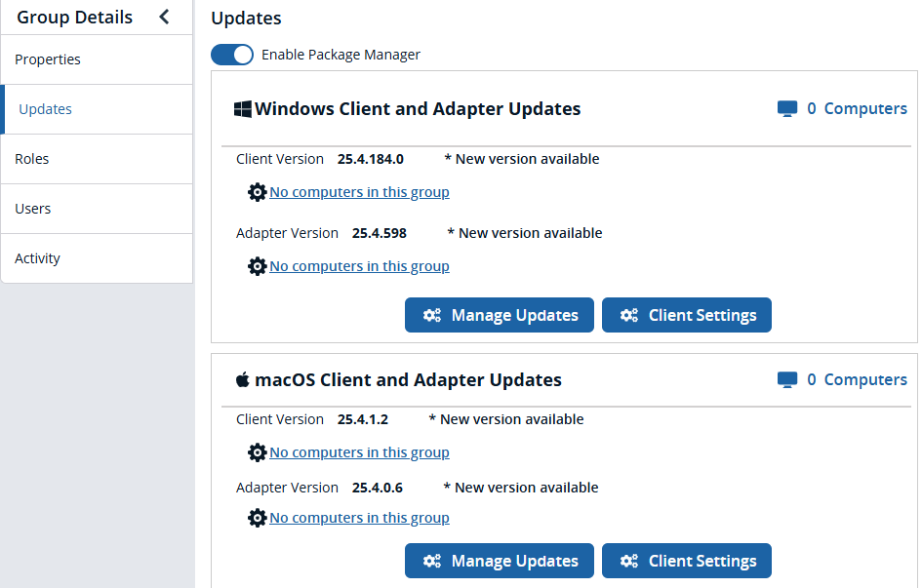Open Client Settings for macOS clients
The width and height of the screenshot is (922, 588).
687,561
